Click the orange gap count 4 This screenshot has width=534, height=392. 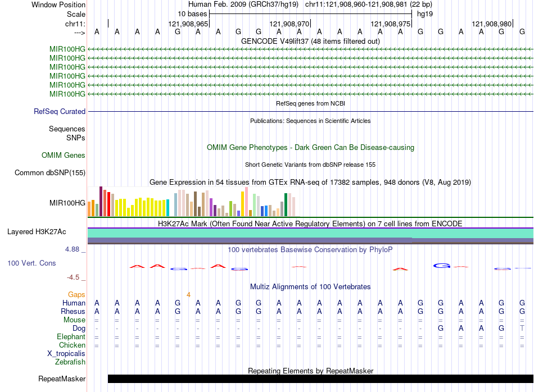click(x=188, y=295)
